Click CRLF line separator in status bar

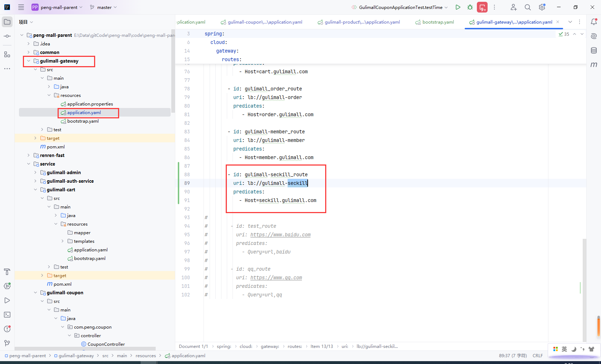tap(538, 356)
